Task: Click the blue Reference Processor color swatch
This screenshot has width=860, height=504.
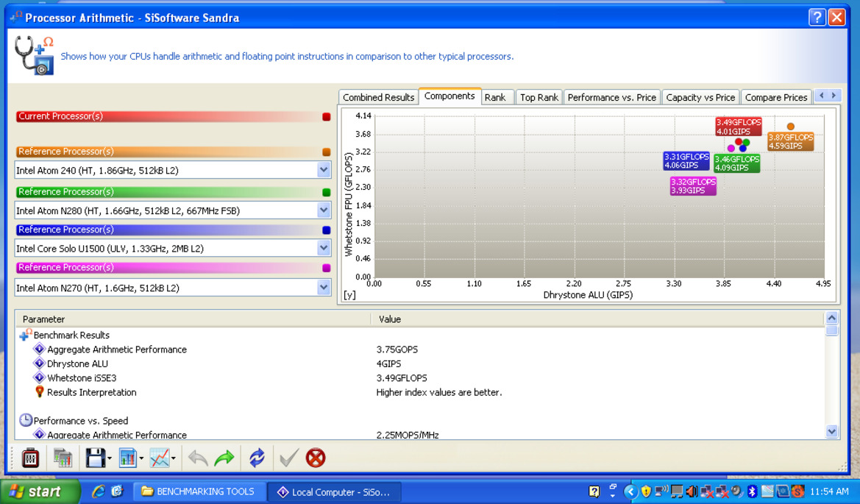Action: click(327, 230)
